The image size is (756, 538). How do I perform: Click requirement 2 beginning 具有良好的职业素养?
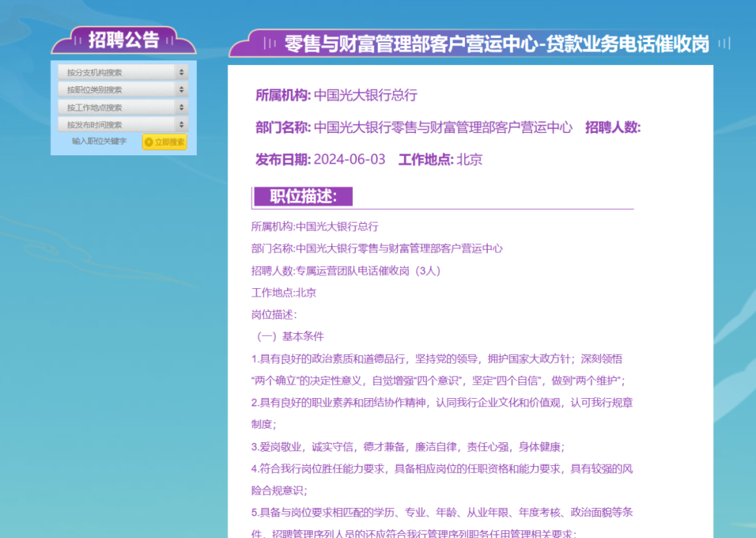pos(442,413)
